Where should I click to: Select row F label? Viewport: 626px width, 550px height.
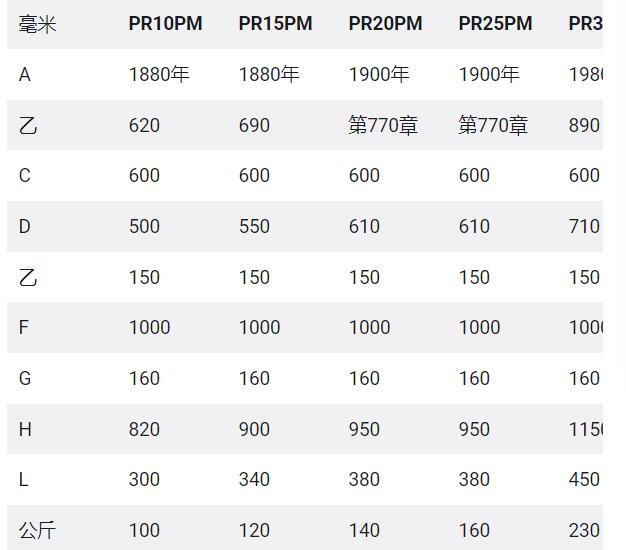pos(24,327)
